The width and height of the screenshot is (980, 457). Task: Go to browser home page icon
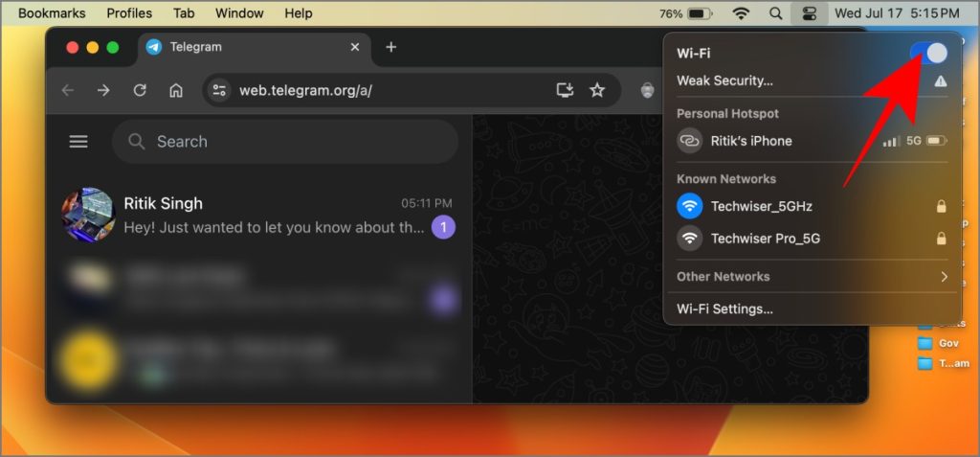[176, 91]
